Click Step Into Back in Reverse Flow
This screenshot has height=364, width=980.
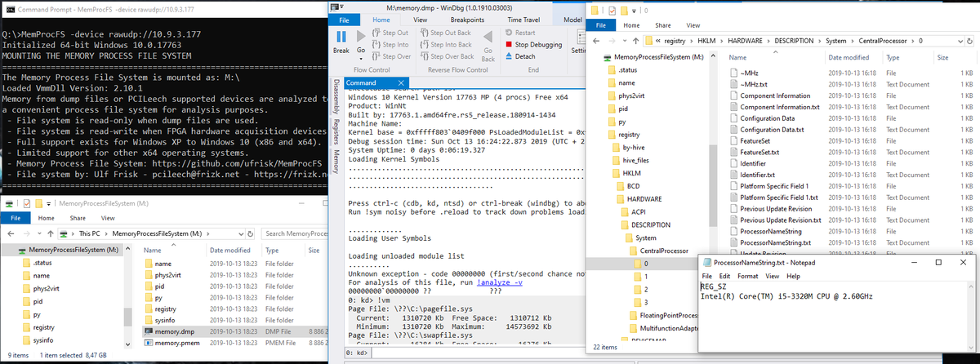(x=446, y=44)
